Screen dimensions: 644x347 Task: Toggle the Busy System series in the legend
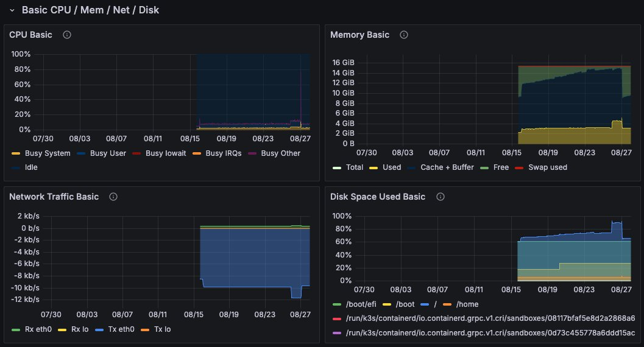pyautogui.click(x=47, y=153)
